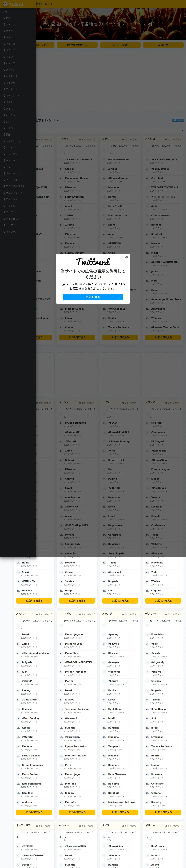Click the pin icon beside イスラエル
Screen dimensions: 186x868
[4, 180]
